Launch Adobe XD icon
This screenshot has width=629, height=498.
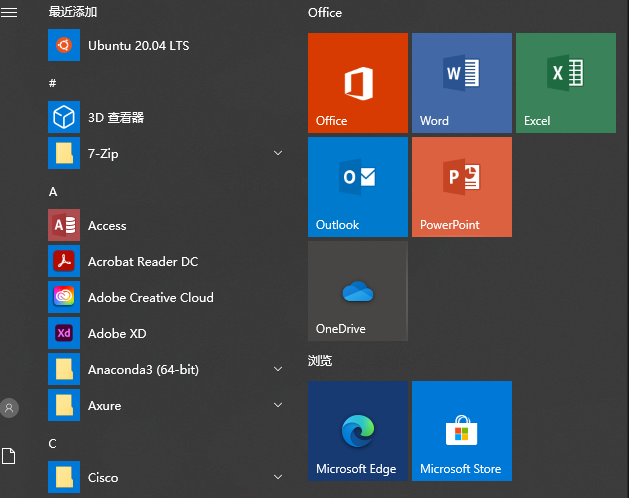64,333
